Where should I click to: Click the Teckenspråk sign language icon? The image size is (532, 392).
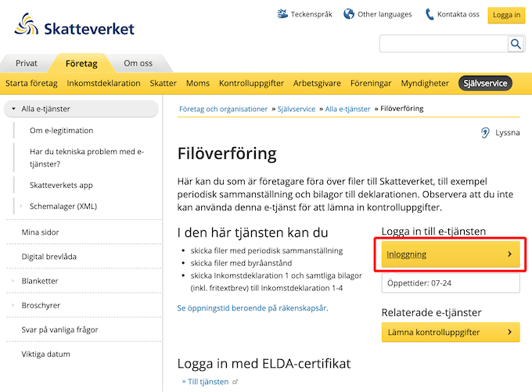tap(282, 14)
